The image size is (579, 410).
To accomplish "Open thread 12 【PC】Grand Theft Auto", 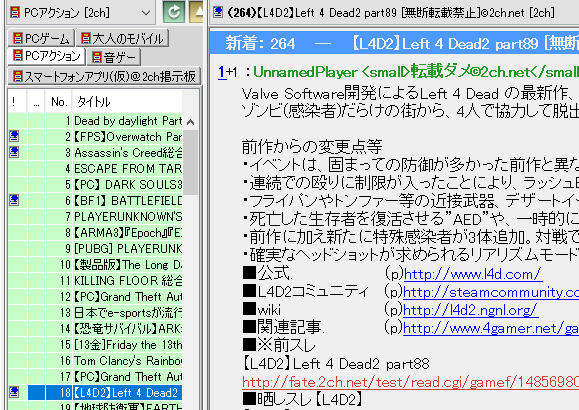I will coord(128,297).
